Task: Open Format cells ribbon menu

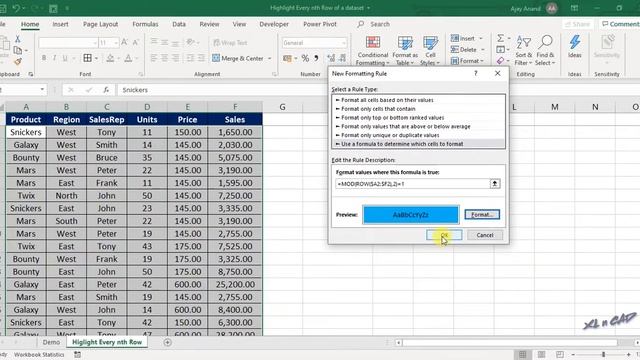Action: (x=467, y=61)
